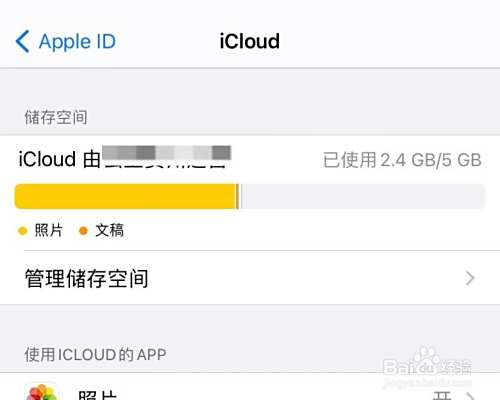500x400 pixels.
Task: Tap the yellow 照片 legend dot
Action: coord(23,231)
